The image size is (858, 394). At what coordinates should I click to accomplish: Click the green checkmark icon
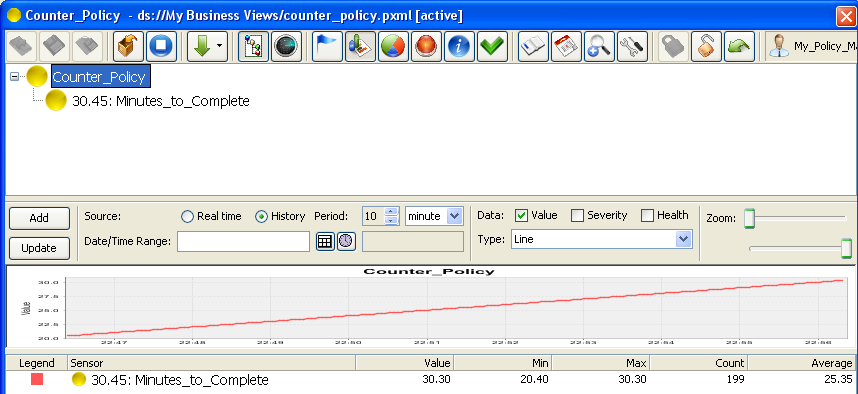[x=492, y=47]
